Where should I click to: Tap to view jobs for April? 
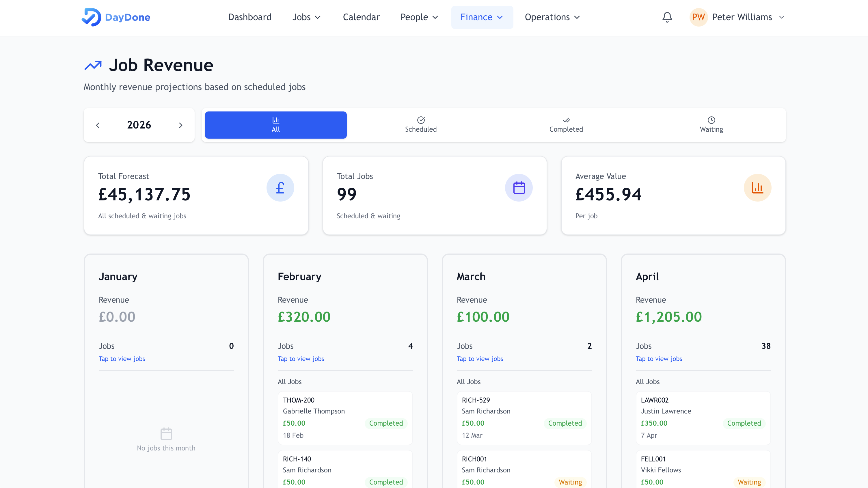coord(658,359)
